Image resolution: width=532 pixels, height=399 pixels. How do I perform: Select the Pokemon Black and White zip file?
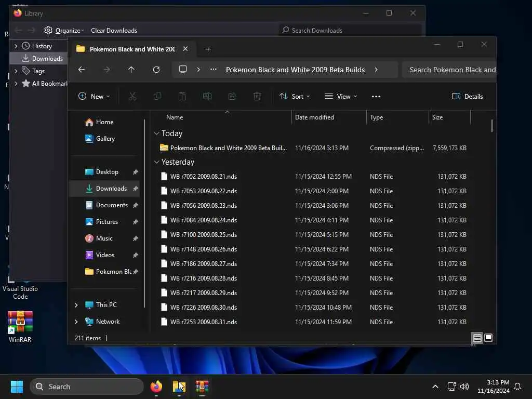[312, 148]
